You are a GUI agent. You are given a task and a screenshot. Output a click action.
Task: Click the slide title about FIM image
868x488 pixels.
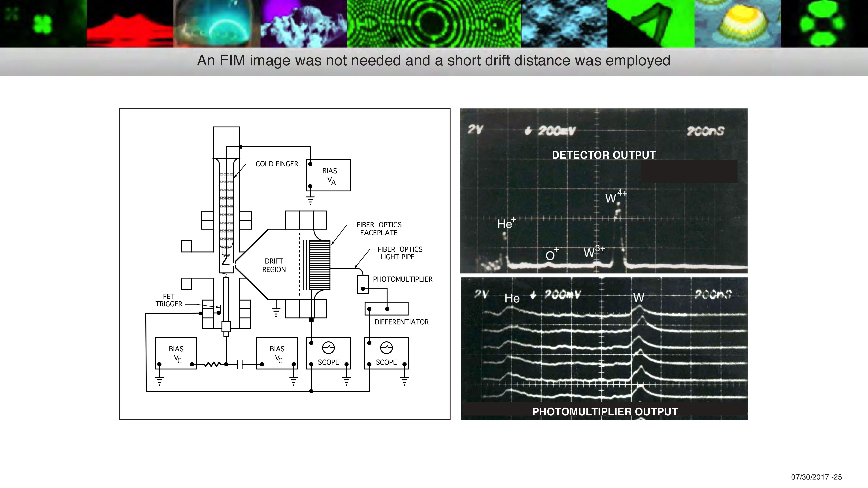point(434,61)
